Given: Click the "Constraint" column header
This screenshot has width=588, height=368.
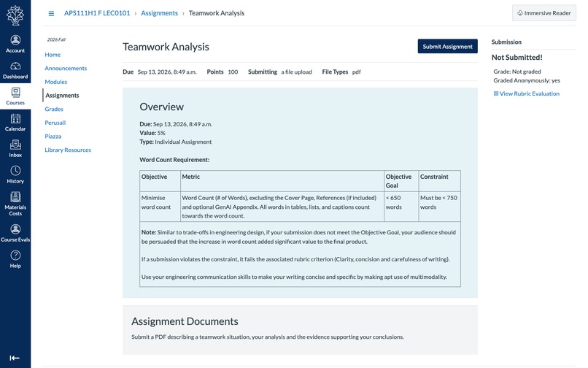Looking at the screenshot, I should [439, 181].
